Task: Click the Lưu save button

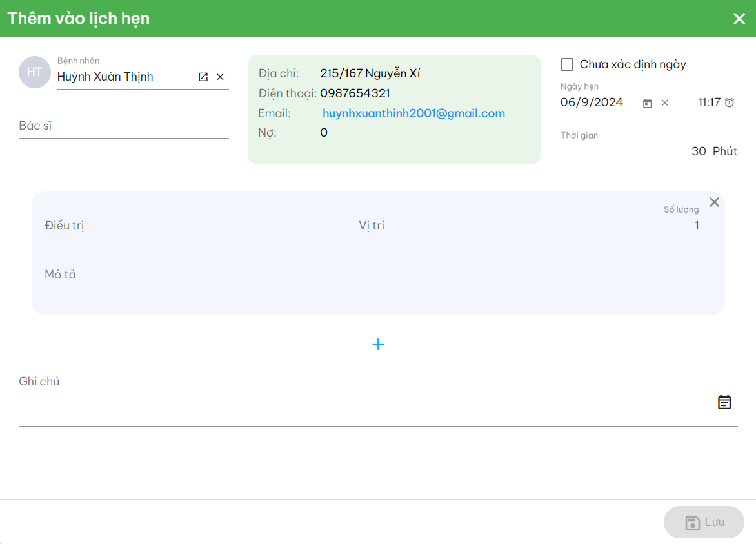Action: (704, 522)
